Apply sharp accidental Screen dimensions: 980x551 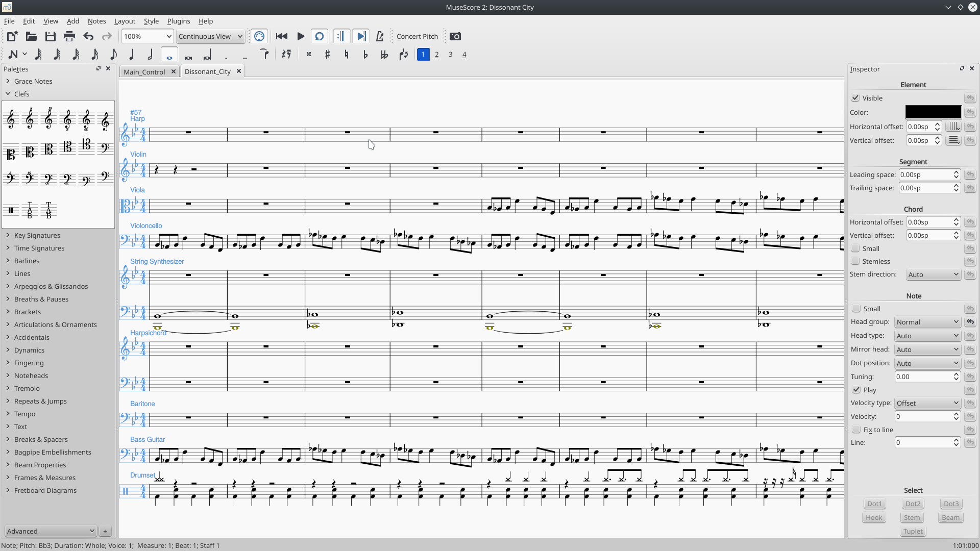click(328, 55)
